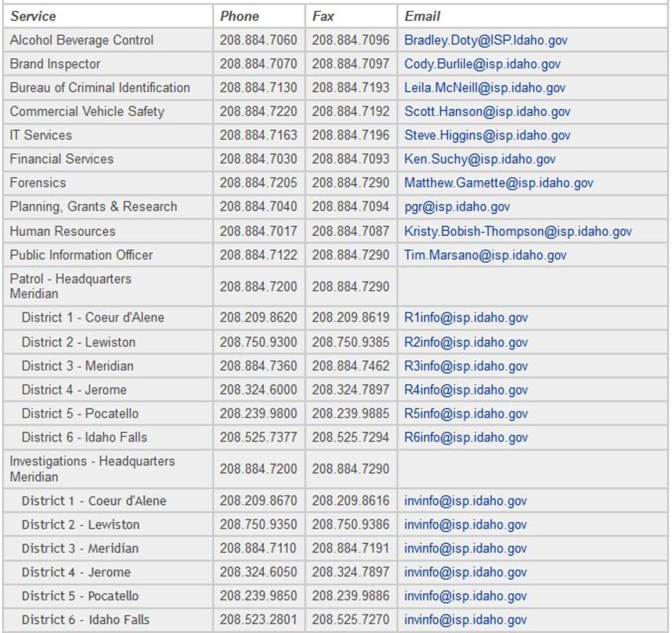Open the Matthew.Gamette@isp.idaho.gov email link
672x633 pixels.
click(498, 183)
